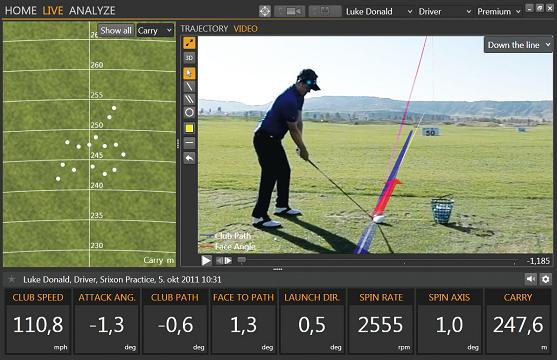Toggle the speaker sound icon
Viewport: 557px width, 360px height.
pos(531,279)
